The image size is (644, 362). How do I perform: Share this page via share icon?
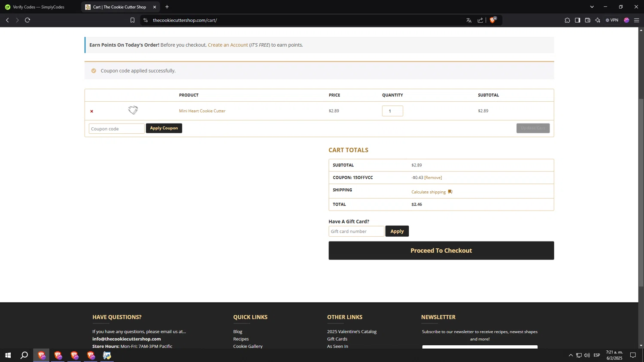(480, 20)
